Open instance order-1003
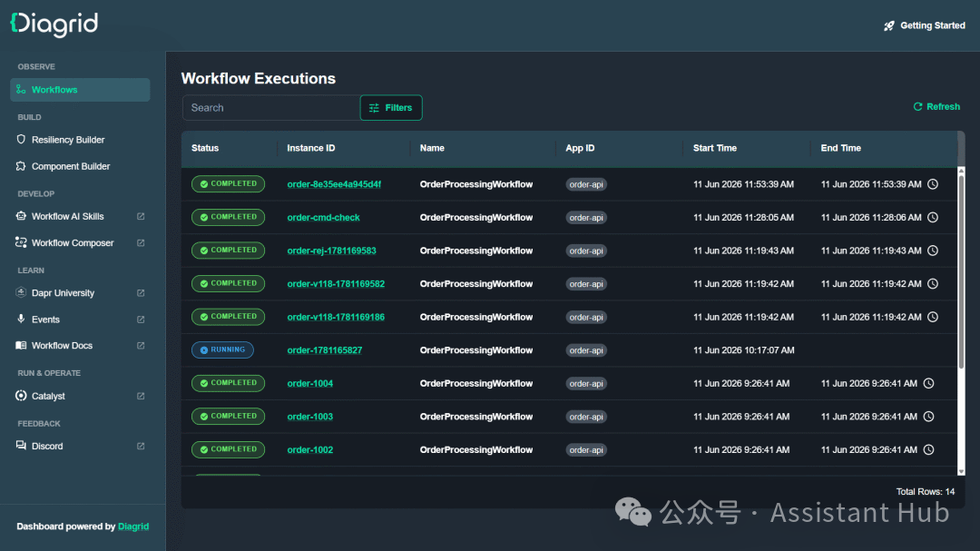The image size is (980, 551). tap(310, 417)
